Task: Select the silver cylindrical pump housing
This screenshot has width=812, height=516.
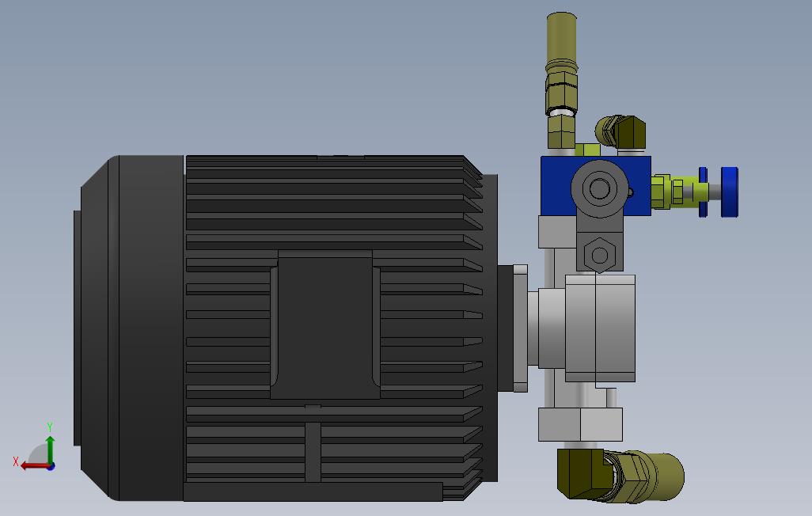Action: pos(600,328)
